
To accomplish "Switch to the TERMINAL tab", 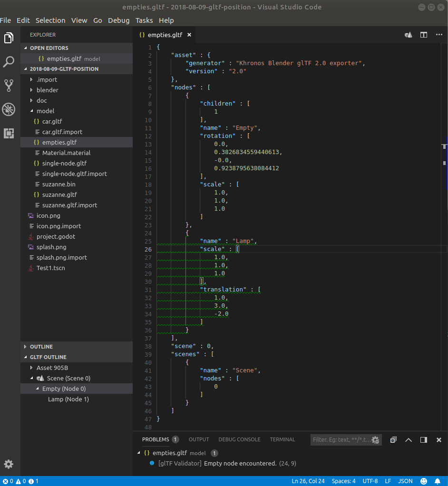I will pyautogui.click(x=282, y=439).
